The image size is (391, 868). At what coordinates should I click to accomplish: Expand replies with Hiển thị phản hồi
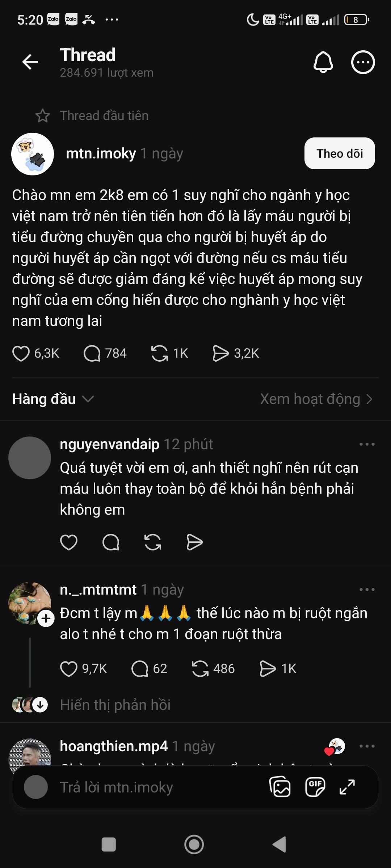115,705
